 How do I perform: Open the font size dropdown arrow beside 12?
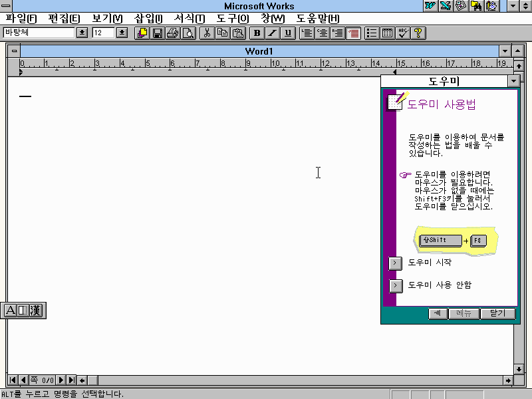point(122,33)
